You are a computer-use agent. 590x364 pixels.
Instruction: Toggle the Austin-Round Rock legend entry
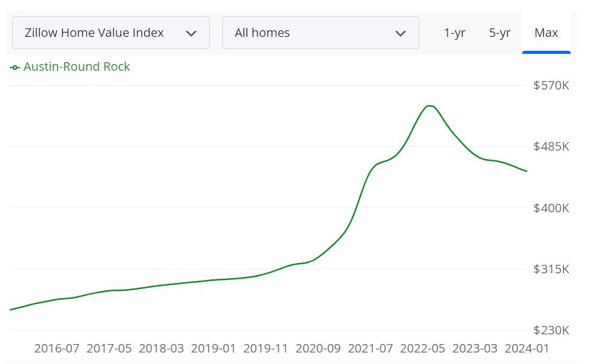(x=70, y=67)
